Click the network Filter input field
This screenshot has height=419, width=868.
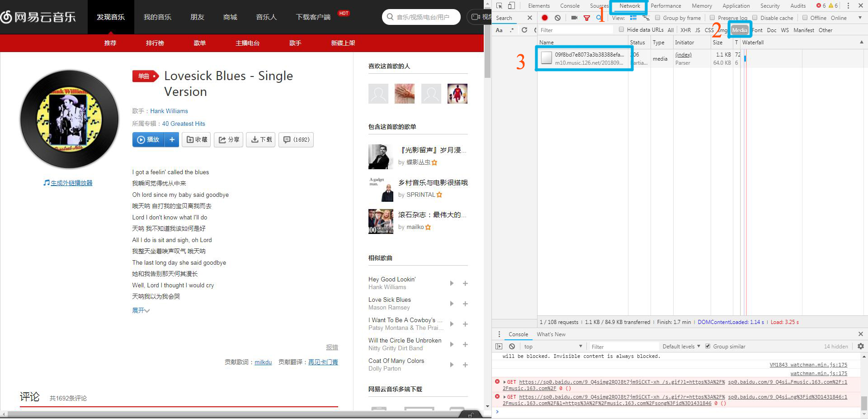click(576, 30)
